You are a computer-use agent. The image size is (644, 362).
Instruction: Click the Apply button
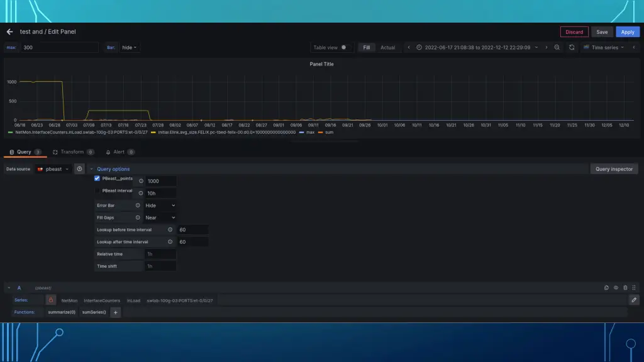pyautogui.click(x=628, y=32)
